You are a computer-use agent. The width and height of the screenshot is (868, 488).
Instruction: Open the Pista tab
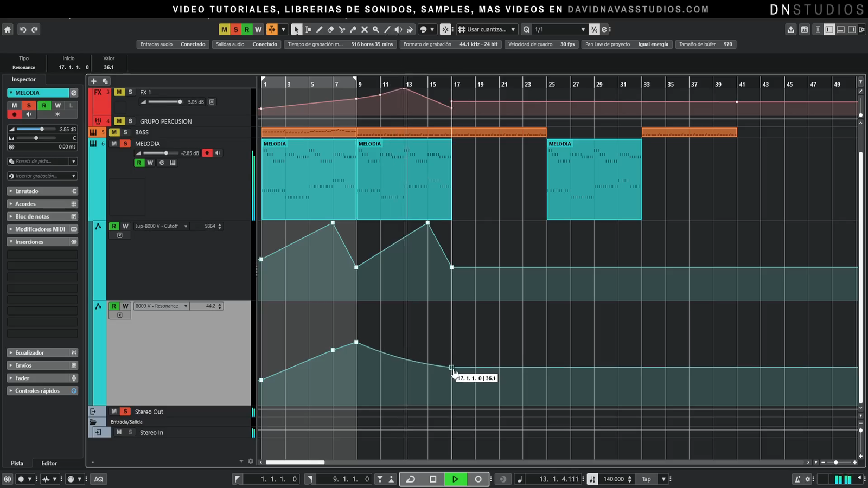pyautogui.click(x=17, y=463)
